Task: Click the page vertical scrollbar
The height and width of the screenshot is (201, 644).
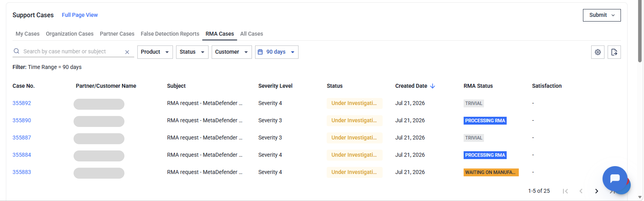Action: pos(640,31)
